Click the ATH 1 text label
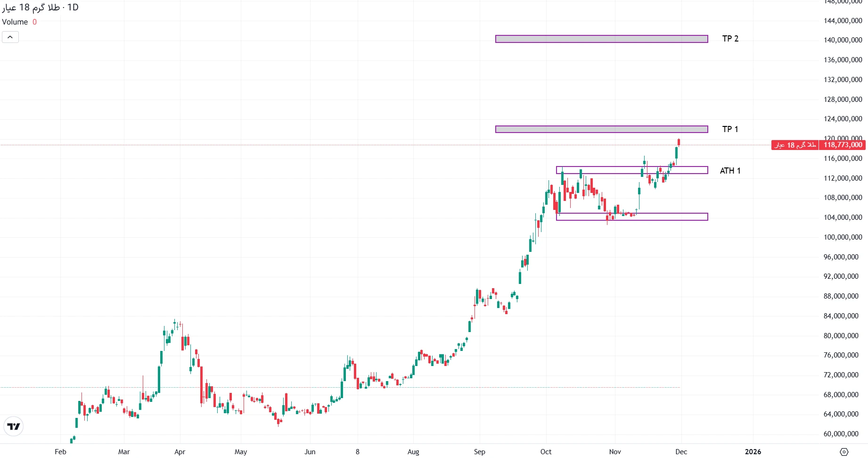868x458 pixels. pyautogui.click(x=730, y=171)
